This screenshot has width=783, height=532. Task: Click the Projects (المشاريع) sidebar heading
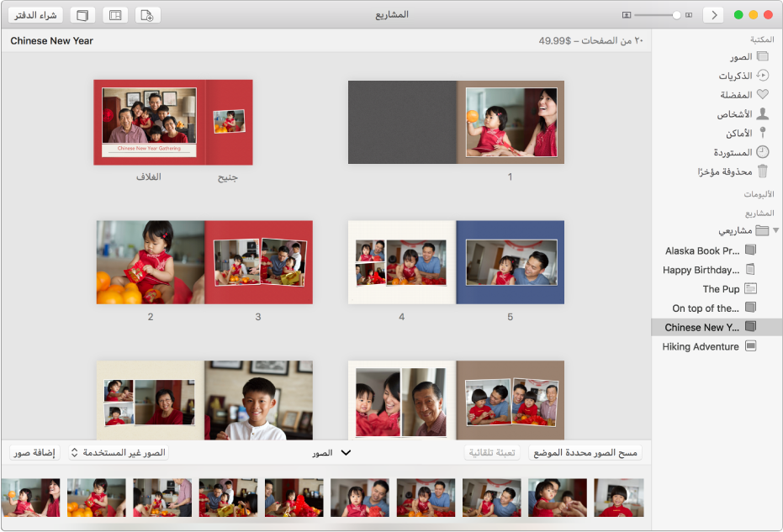[759, 213]
